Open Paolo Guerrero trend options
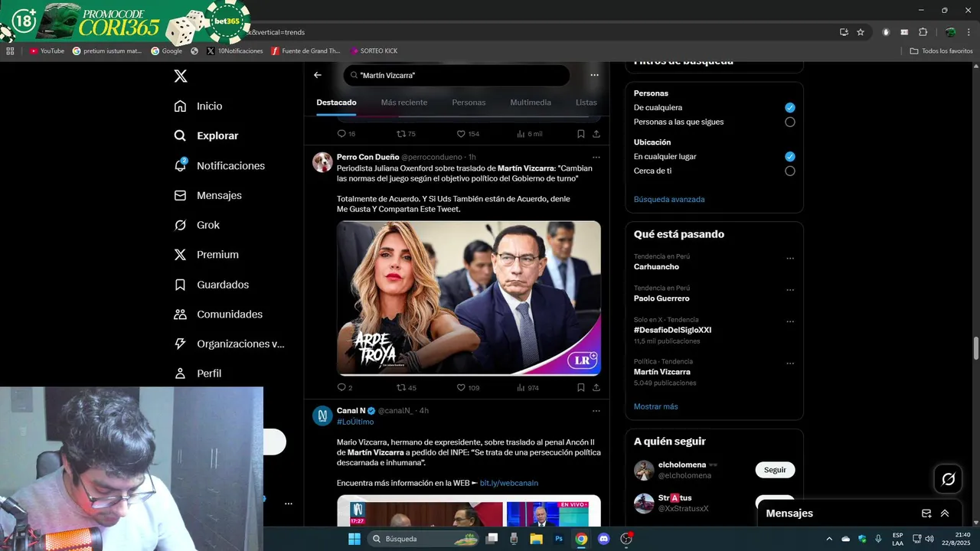Image resolution: width=980 pixels, height=551 pixels. tap(790, 290)
